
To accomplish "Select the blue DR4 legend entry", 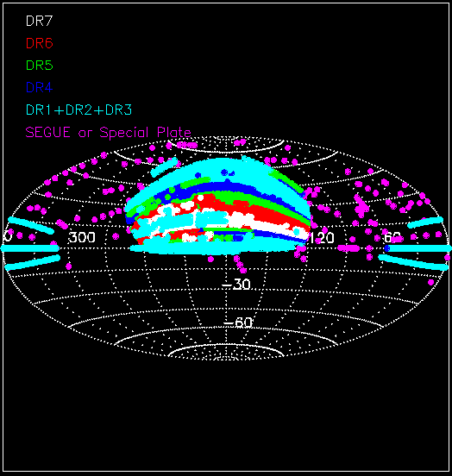I will (x=40, y=87).
